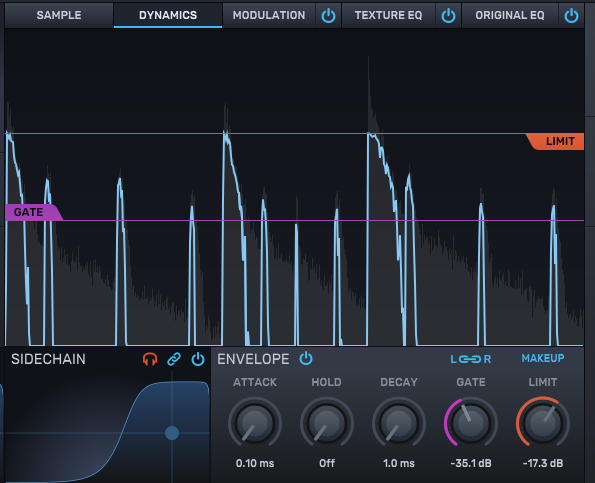Viewport: 595px width, 483px height.
Task: Open the Original EQ tab
Action: (x=510, y=15)
